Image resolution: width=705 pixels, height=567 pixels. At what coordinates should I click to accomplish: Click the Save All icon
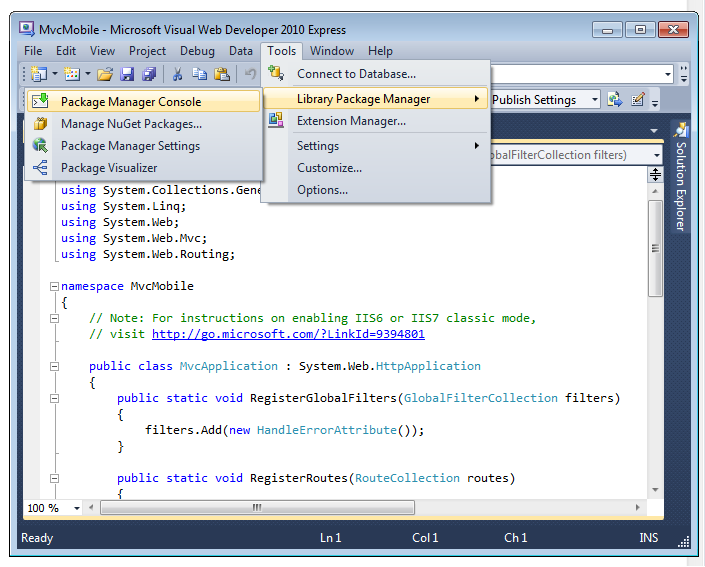[149, 74]
